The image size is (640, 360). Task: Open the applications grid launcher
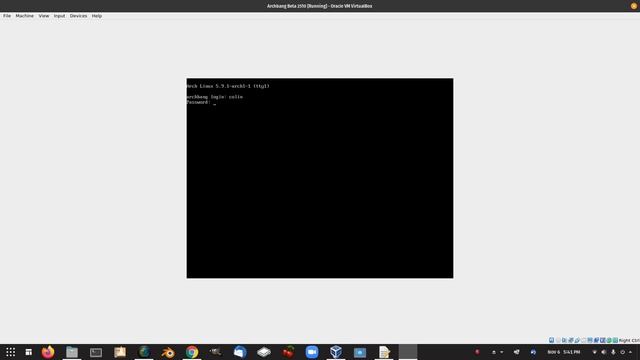11,352
